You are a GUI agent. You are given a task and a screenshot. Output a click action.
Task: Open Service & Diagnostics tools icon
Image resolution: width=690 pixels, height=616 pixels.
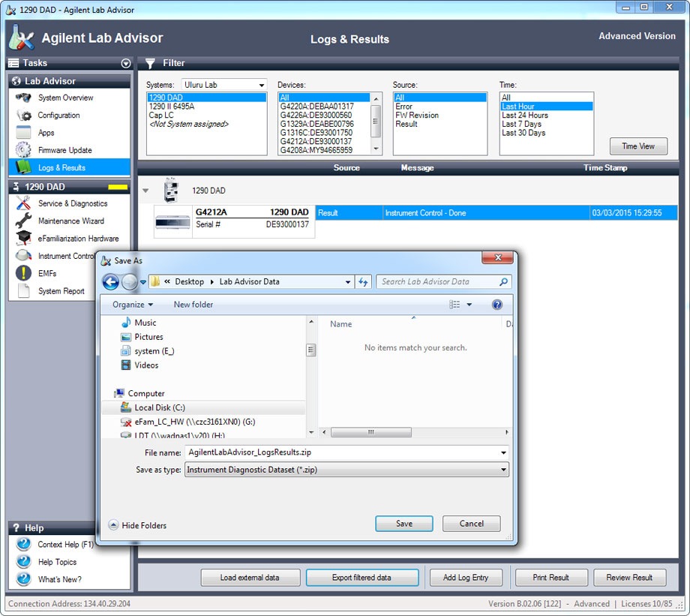[x=24, y=203]
